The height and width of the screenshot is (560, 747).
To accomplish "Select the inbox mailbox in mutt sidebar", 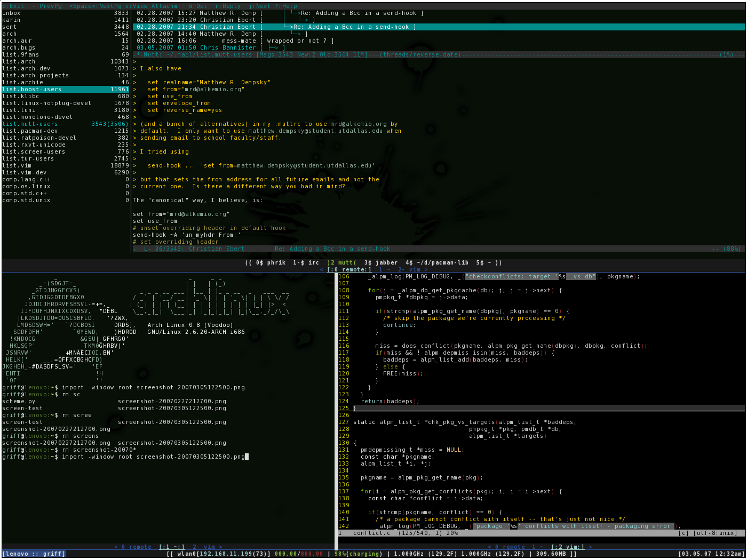I will coord(66,13).
